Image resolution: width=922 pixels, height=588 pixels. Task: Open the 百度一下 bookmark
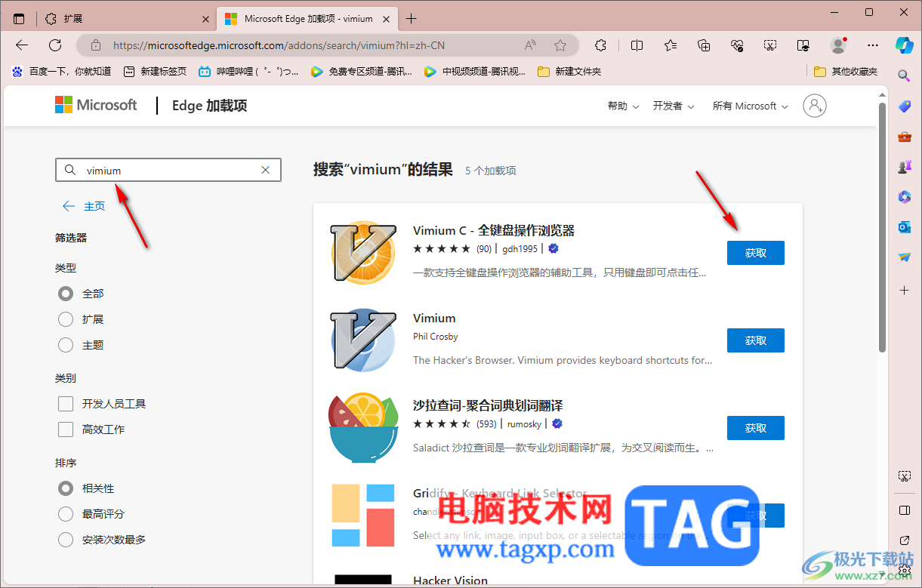pos(61,72)
